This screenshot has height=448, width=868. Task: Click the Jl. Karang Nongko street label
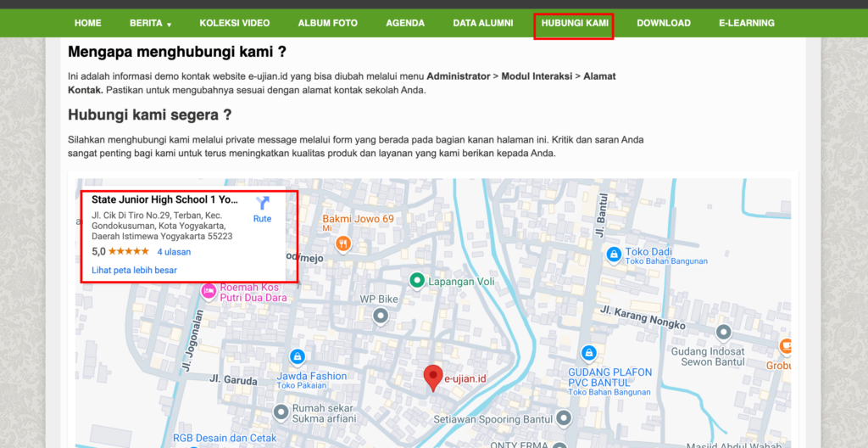point(643,317)
